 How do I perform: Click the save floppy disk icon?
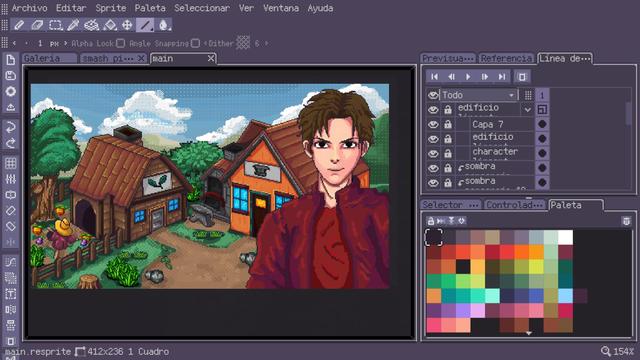(11, 76)
